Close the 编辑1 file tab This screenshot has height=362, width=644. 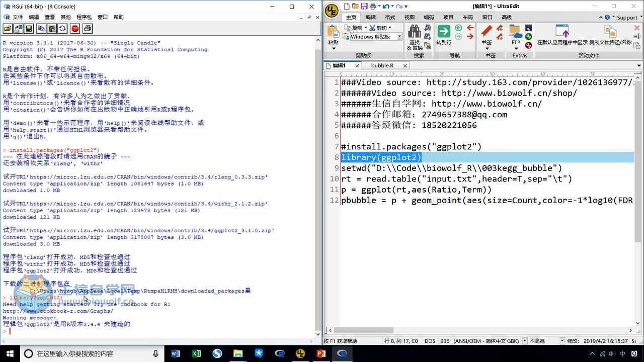357,65
